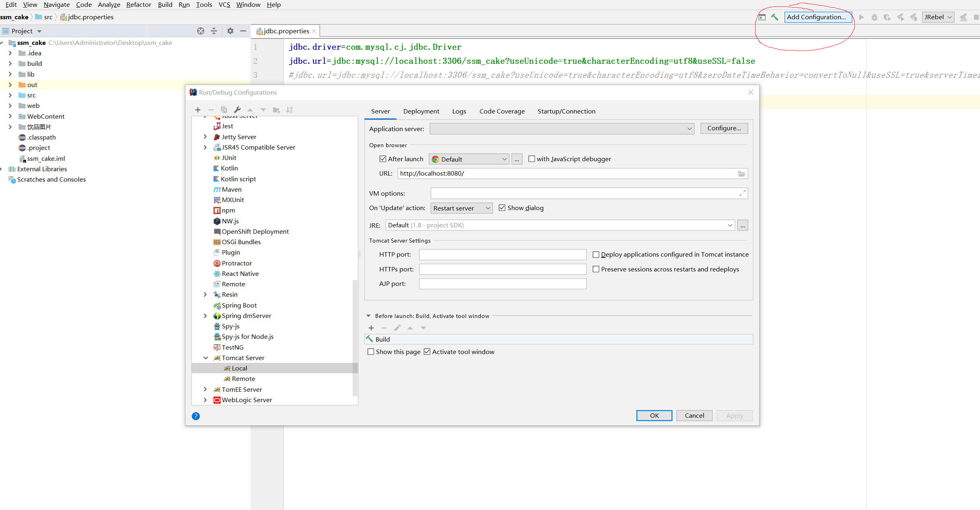Switch to the Deployment tab
This screenshot has height=510, width=980.
(421, 111)
